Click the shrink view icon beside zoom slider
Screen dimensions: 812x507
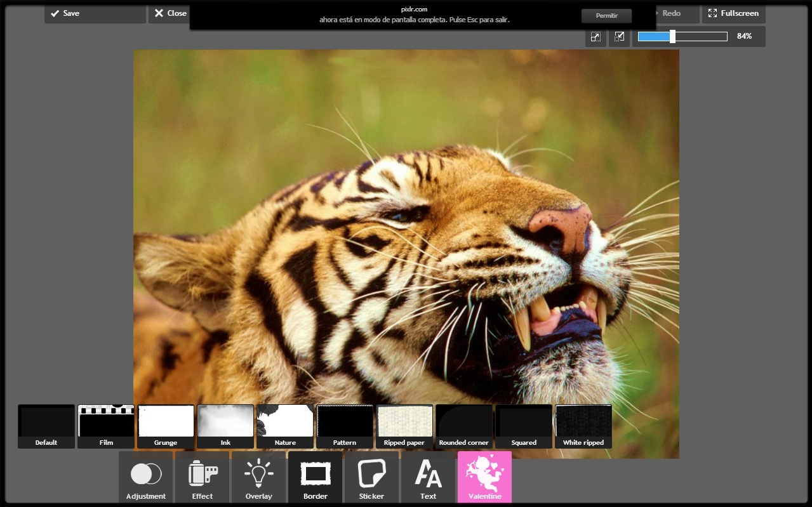(619, 37)
